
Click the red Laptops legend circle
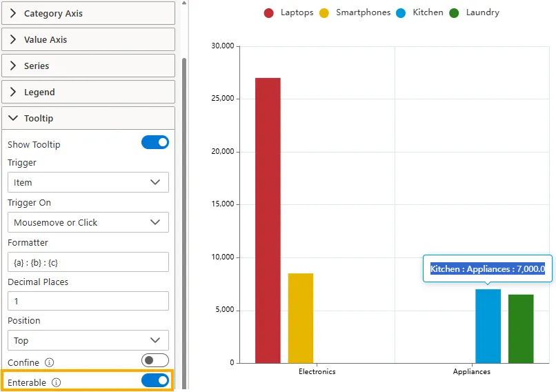(x=269, y=12)
